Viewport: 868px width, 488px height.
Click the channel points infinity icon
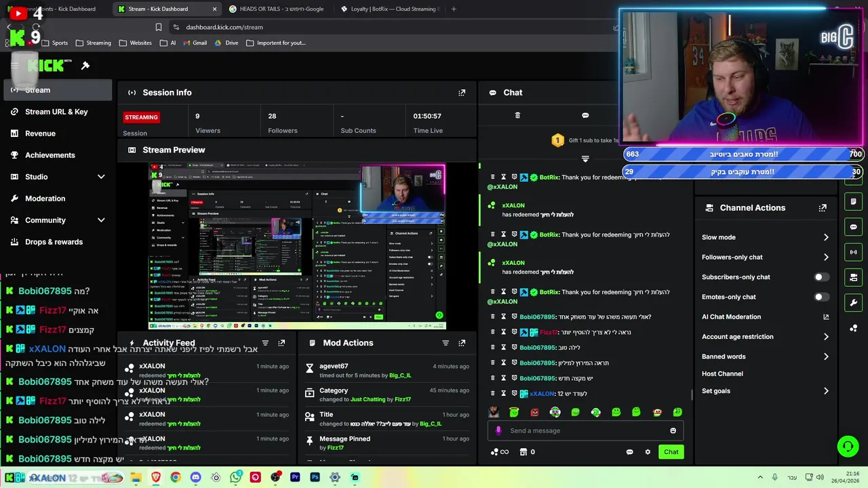tap(499, 452)
